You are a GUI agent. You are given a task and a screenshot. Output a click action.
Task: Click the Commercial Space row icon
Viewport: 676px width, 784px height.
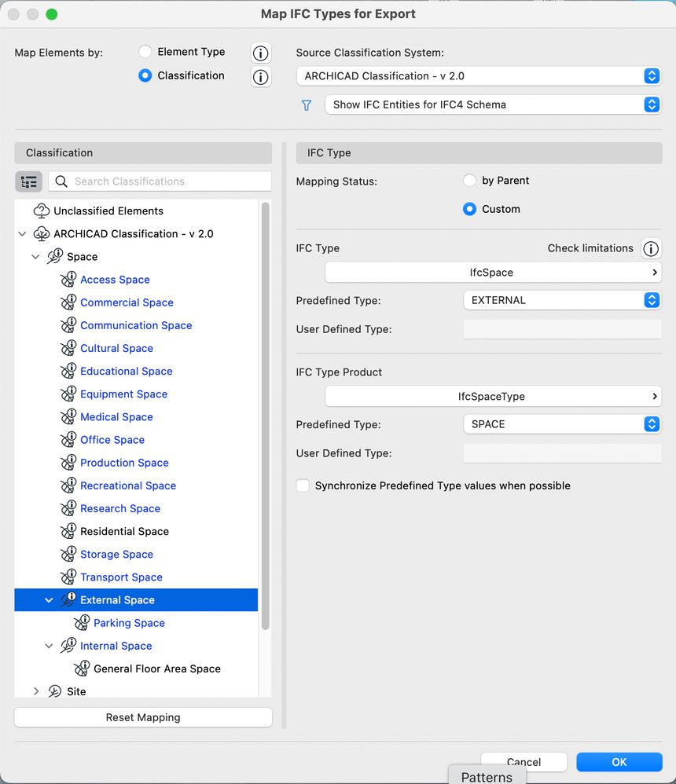68,302
